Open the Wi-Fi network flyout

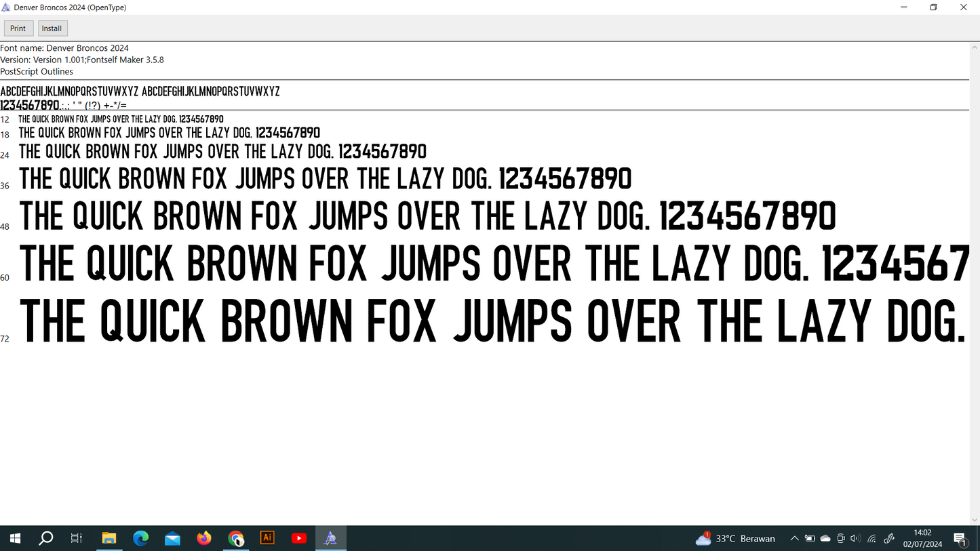click(872, 539)
